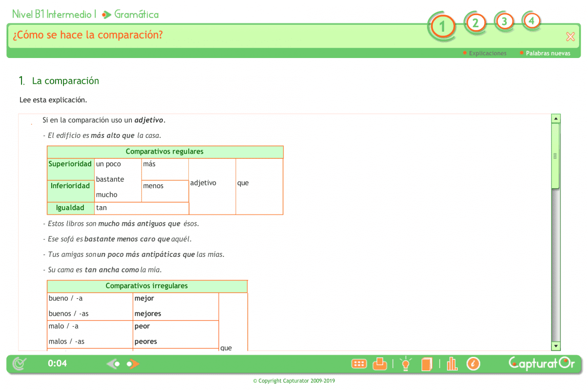Switch to exercise 3
Screen dimensions: 588x390
(x=504, y=21)
